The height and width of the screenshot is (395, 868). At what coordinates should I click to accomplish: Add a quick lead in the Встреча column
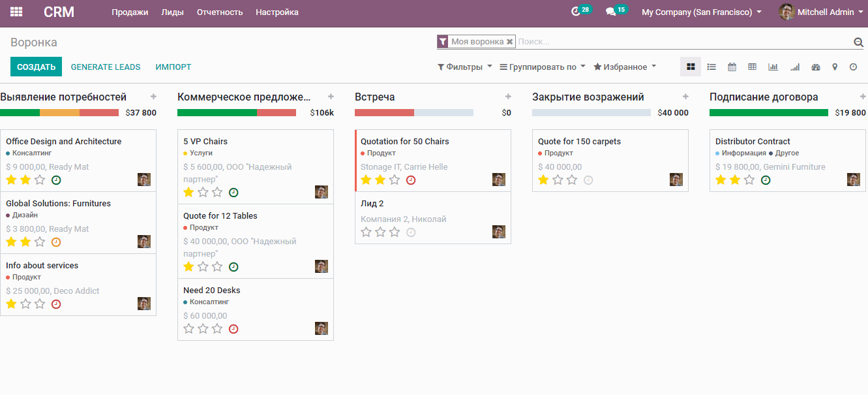point(508,97)
